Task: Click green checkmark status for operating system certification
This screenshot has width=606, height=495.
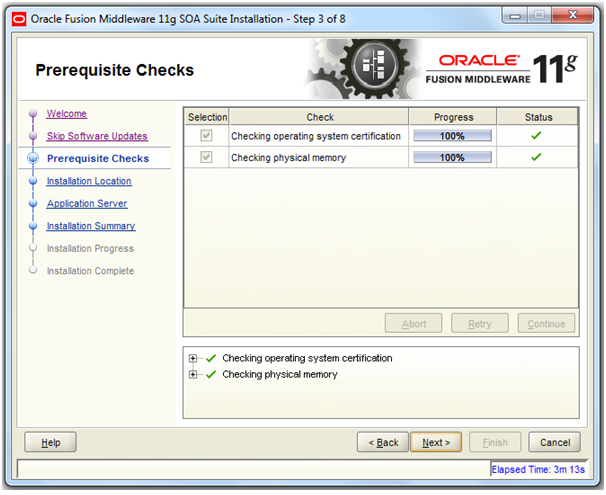Action: (536, 136)
